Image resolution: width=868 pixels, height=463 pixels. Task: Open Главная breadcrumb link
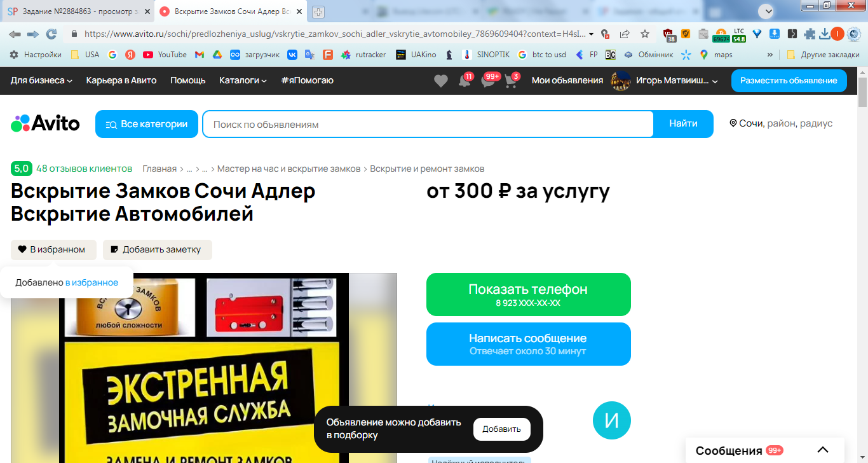(x=159, y=169)
